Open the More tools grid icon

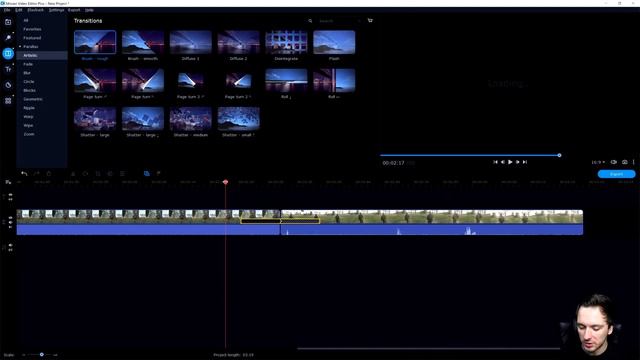(x=8, y=100)
